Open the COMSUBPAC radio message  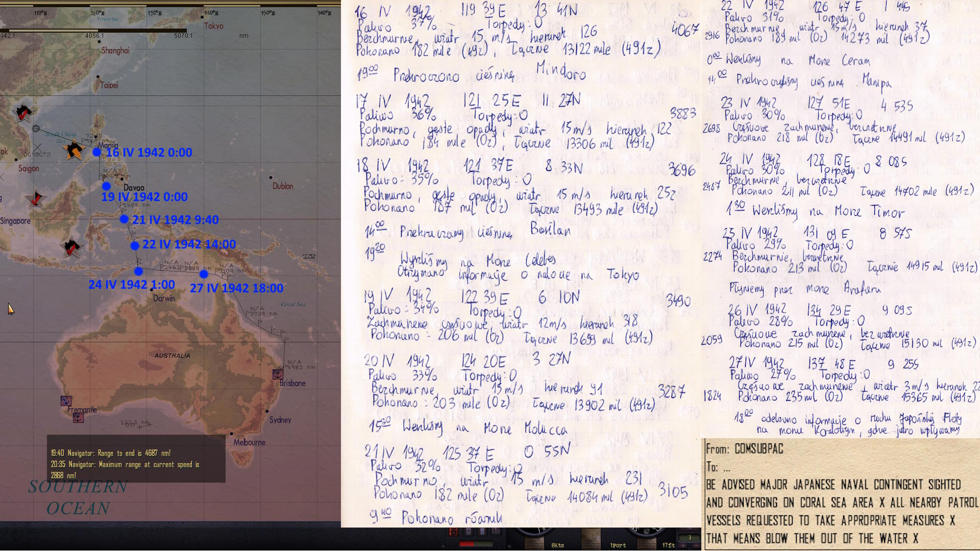[x=841, y=494]
